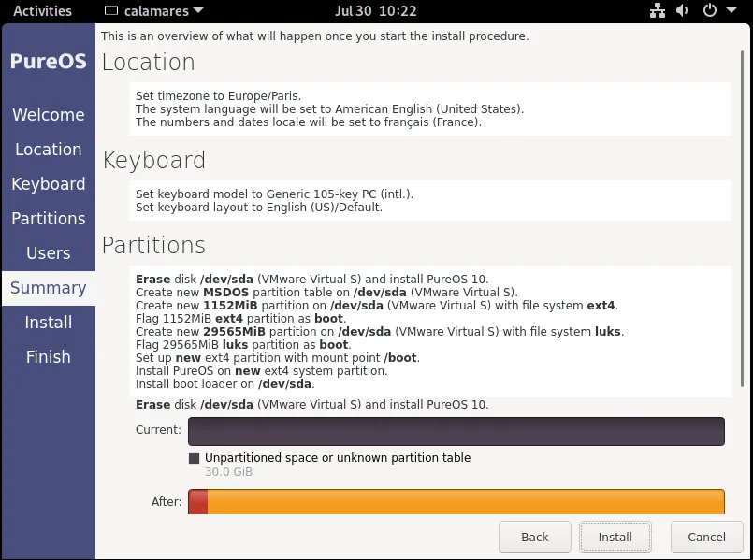Open the Users step
The height and width of the screenshot is (560, 753).
pos(48,253)
